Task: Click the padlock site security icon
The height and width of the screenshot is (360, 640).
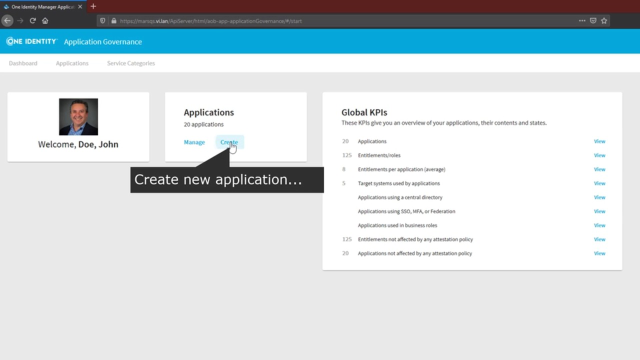Action: click(x=114, y=21)
